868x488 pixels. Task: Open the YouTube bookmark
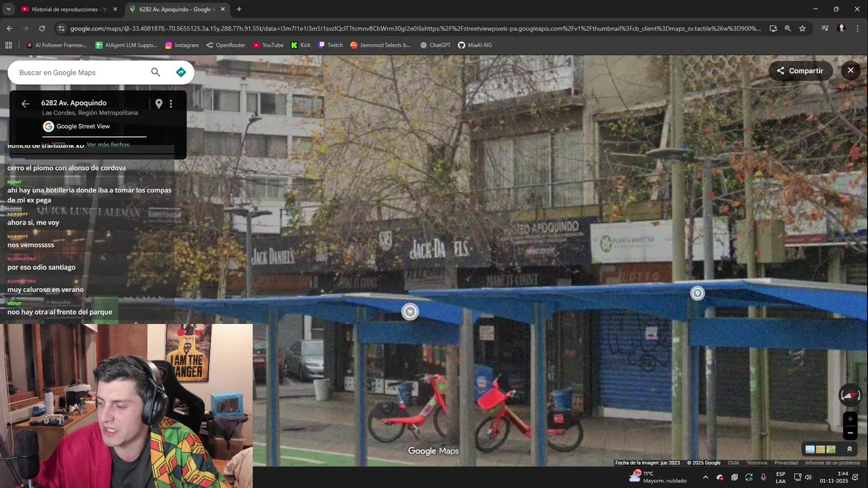[x=268, y=45]
